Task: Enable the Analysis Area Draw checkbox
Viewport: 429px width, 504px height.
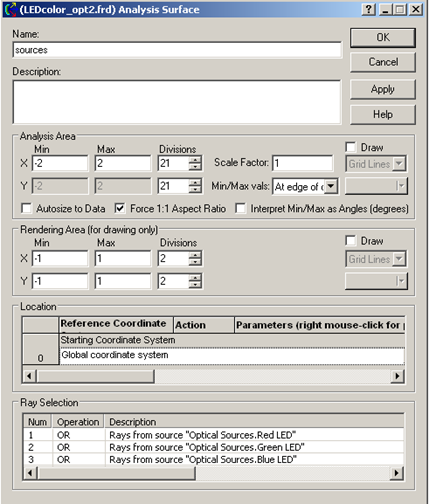Action: pyautogui.click(x=350, y=147)
